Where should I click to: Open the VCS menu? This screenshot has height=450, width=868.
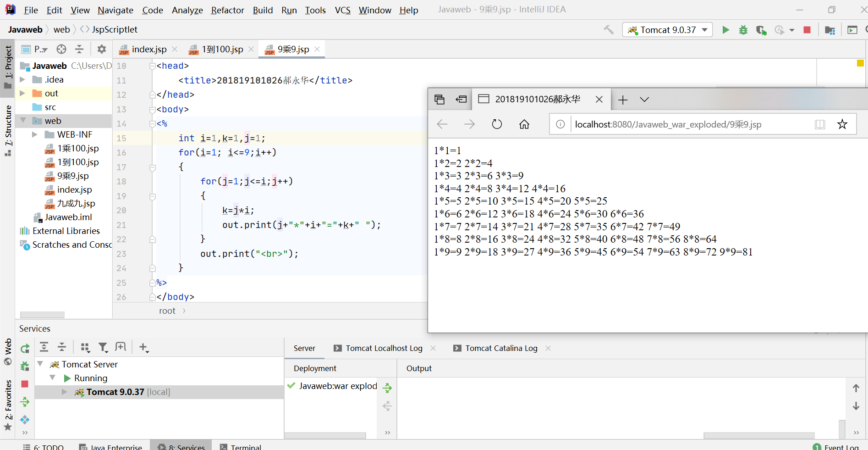pyautogui.click(x=342, y=10)
